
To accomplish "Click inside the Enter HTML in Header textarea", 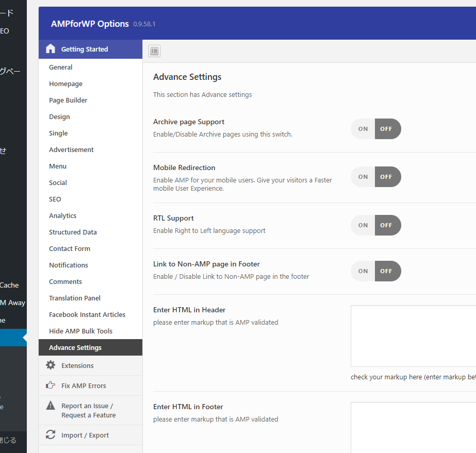I will [414, 336].
